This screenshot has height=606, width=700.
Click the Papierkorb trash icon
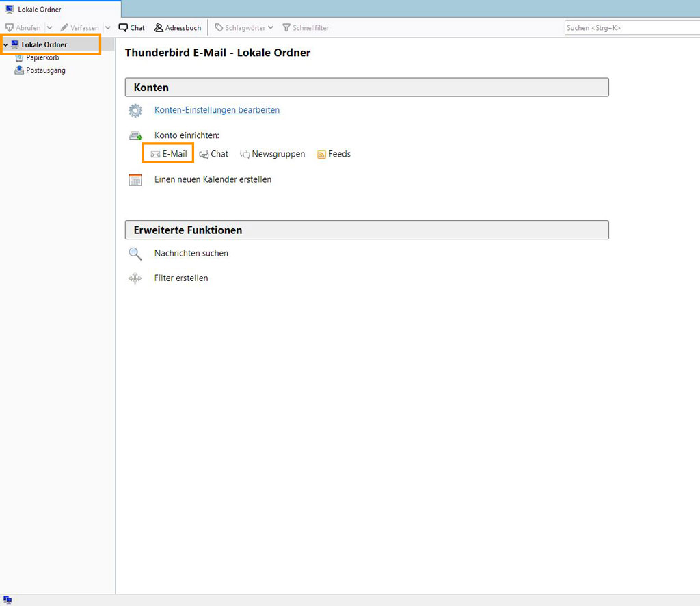18,57
